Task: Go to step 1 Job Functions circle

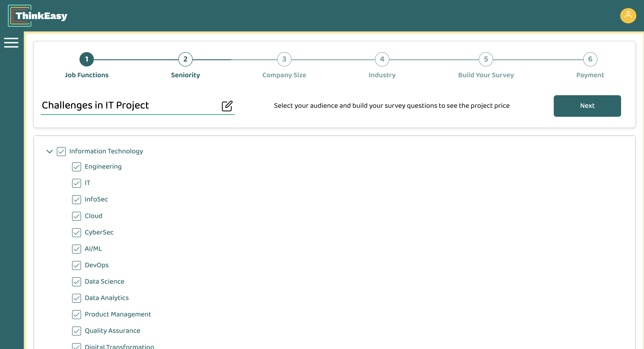Action: click(x=86, y=59)
